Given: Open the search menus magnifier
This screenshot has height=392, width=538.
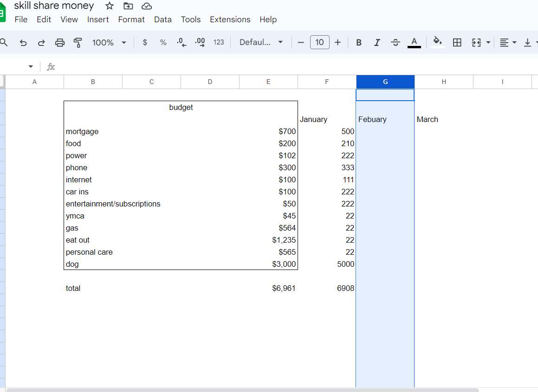Looking at the screenshot, I should 4,42.
